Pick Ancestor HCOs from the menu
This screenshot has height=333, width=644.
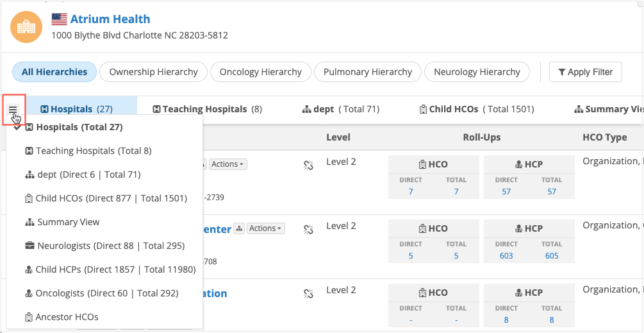click(67, 317)
